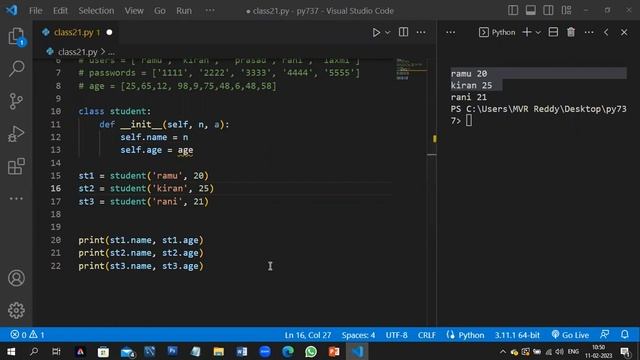Kill terminal with trash icon
640x360 pixels.
click(x=571, y=32)
